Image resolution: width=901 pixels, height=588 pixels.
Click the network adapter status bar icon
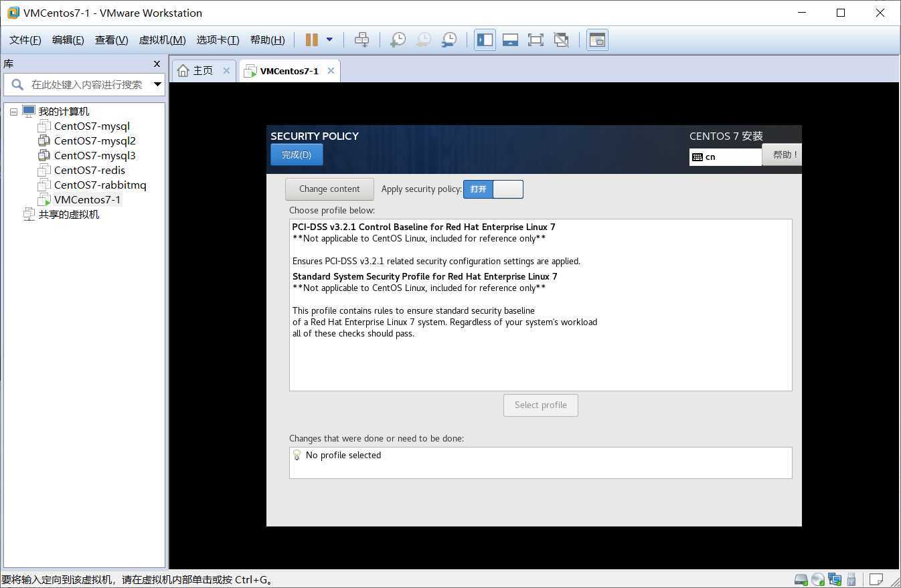click(x=835, y=579)
